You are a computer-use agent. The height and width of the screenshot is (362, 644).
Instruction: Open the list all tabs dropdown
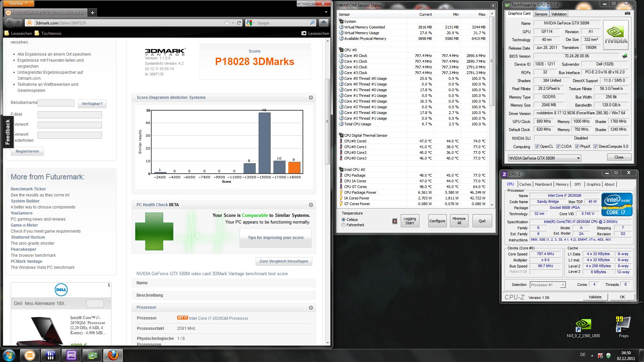pyautogui.click(x=326, y=12)
